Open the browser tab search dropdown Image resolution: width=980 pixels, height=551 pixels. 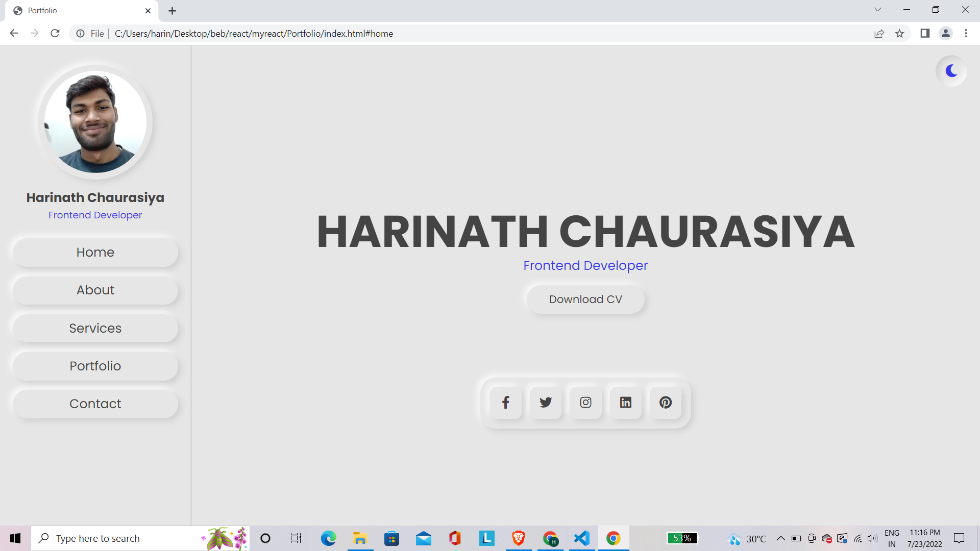[877, 9]
